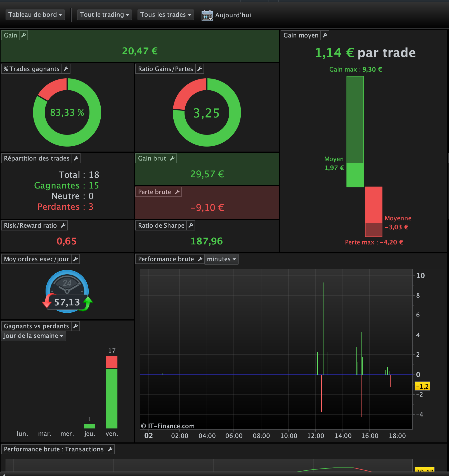
Task: Click the Gain brut wrench icon
Action: coord(172,158)
